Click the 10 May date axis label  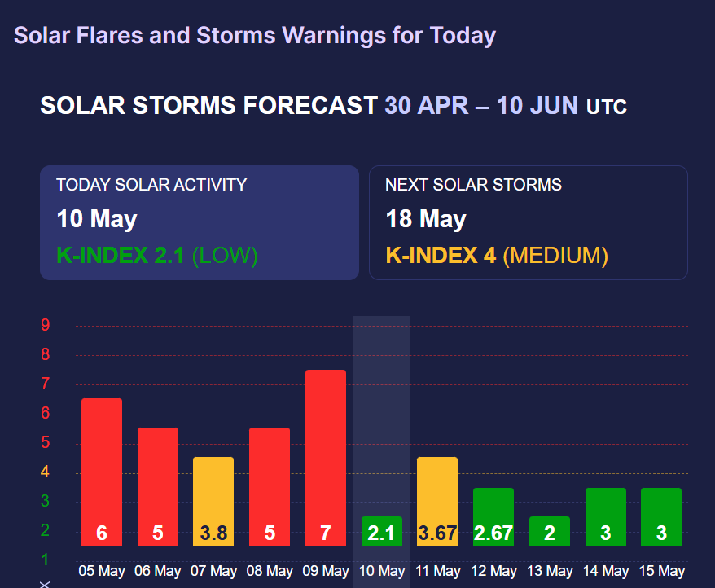[381, 571]
